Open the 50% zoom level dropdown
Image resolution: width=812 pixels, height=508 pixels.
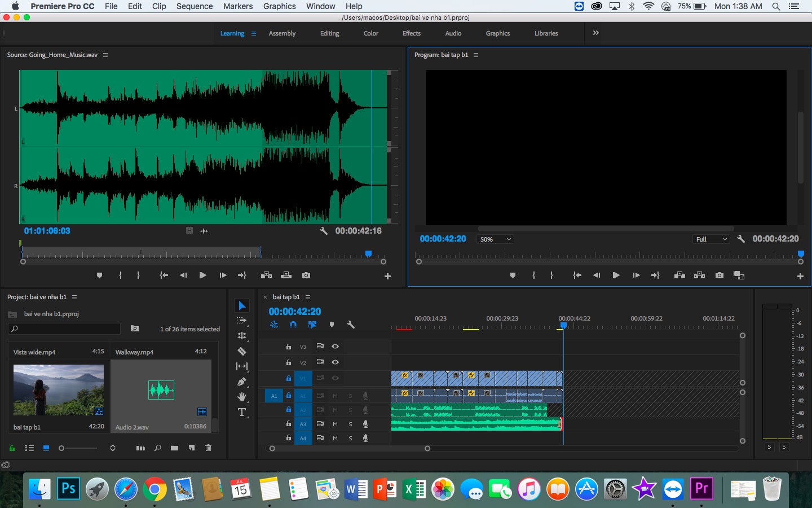pos(495,239)
